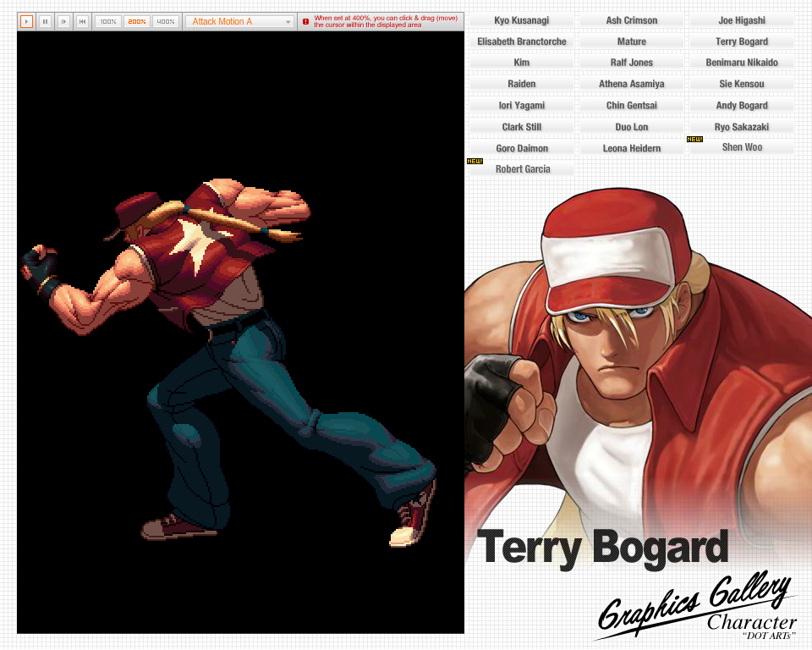Viewport: 812px width, 650px height.
Task: Select character Ryo Sakazaki
Action: 742,127
